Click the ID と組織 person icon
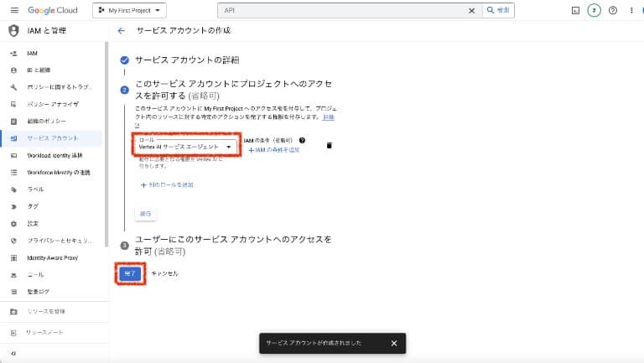This screenshot has height=363, width=644. tap(13, 70)
